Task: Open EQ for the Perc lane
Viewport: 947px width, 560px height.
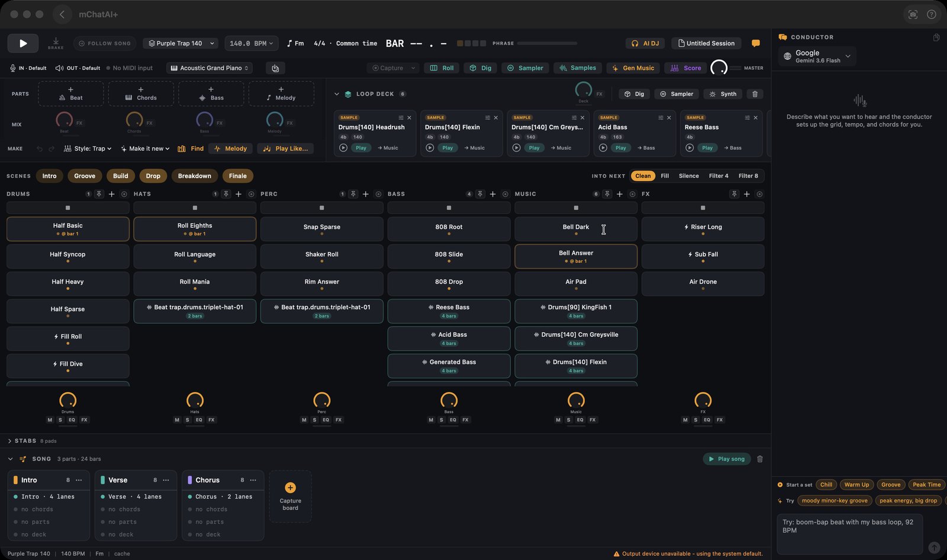Action: [326, 420]
